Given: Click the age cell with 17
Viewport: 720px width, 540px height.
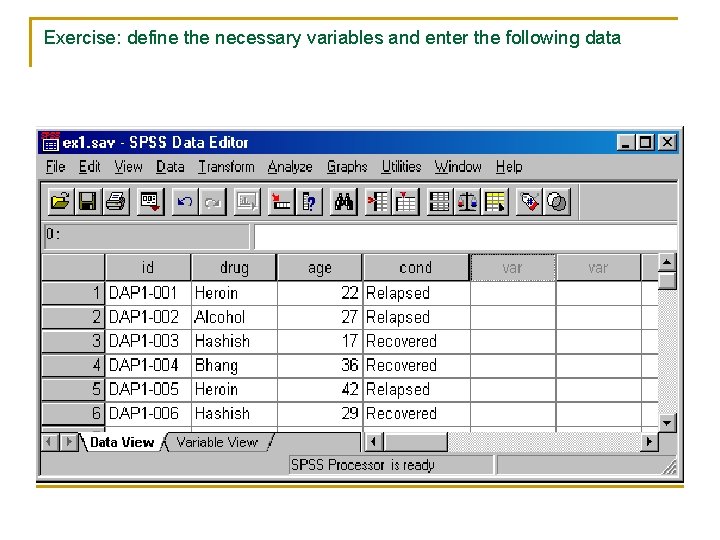Looking at the screenshot, I should pos(320,341).
